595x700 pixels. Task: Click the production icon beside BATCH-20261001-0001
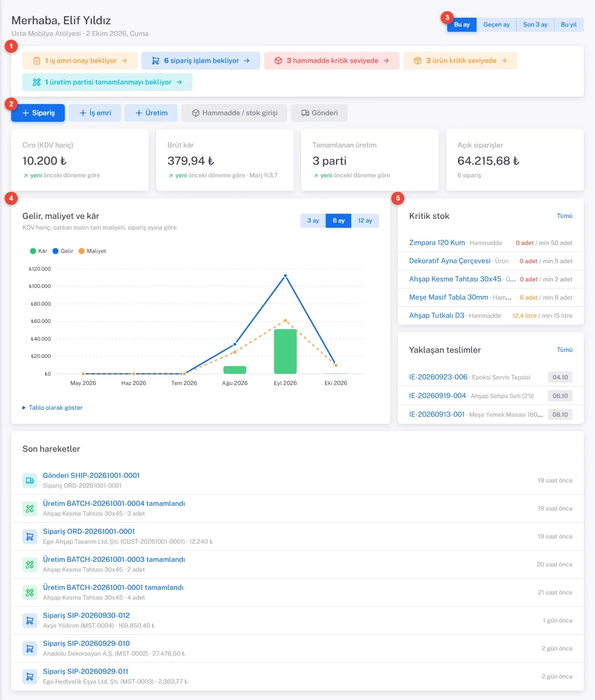pos(30,593)
